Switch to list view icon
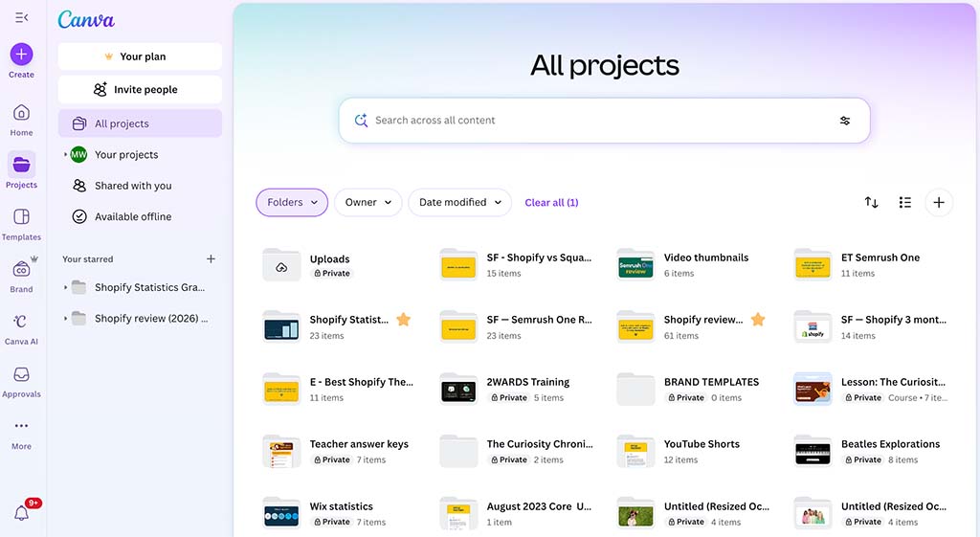The height and width of the screenshot is (537, 980). (905, 203)
